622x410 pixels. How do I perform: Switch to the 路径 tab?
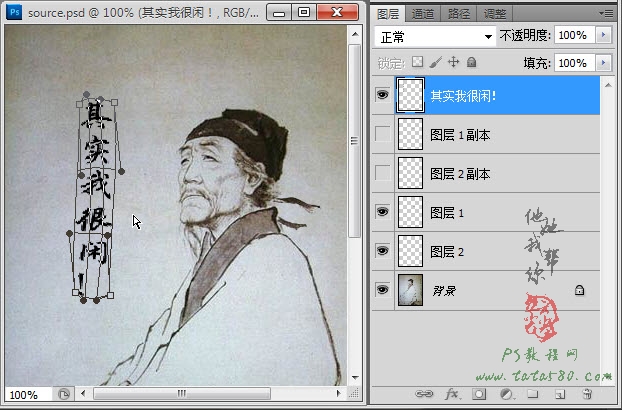459,14
